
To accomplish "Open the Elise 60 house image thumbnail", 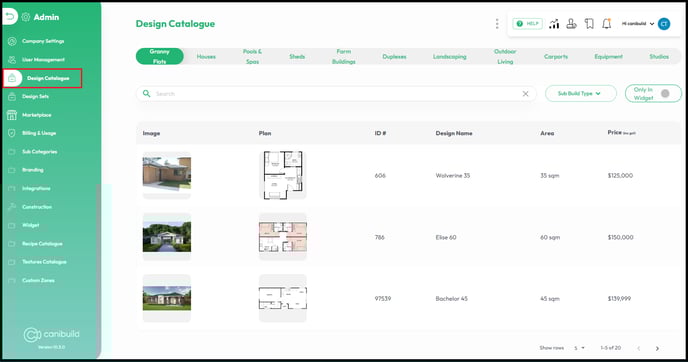I will 167,237.
